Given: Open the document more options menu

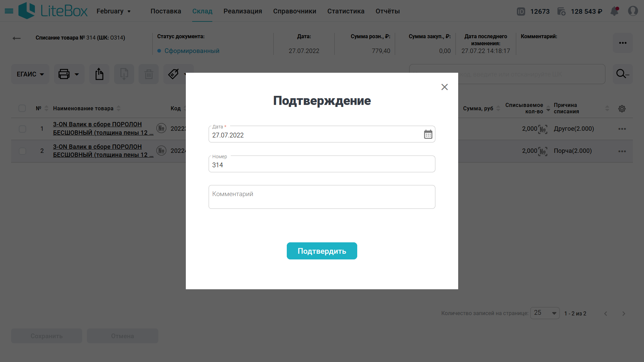Looking at the screenshot, I should 623,43.
